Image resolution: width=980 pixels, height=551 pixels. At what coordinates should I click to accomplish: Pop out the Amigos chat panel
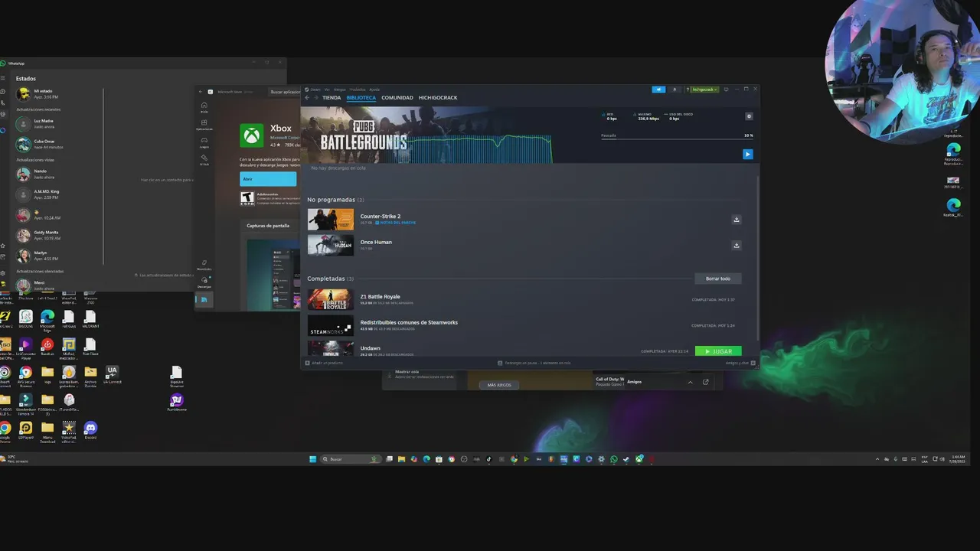(x=706, y=382)
